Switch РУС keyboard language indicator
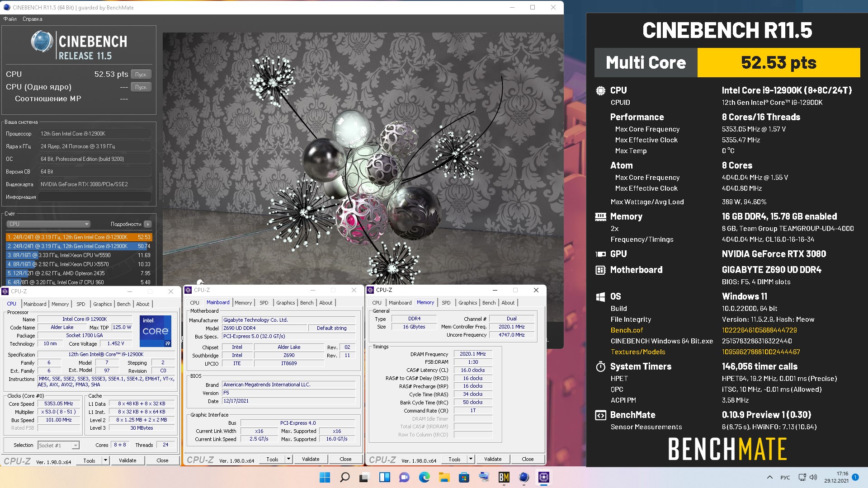Image resolution: width=868 pixels, height=488 pixels. (785, 477)
